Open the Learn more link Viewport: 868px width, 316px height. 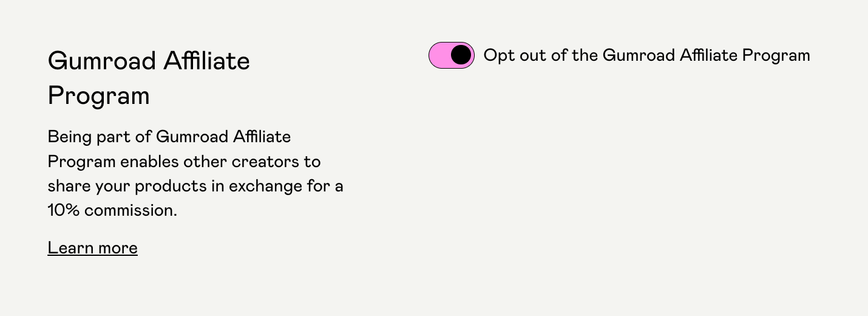[92, 248]
